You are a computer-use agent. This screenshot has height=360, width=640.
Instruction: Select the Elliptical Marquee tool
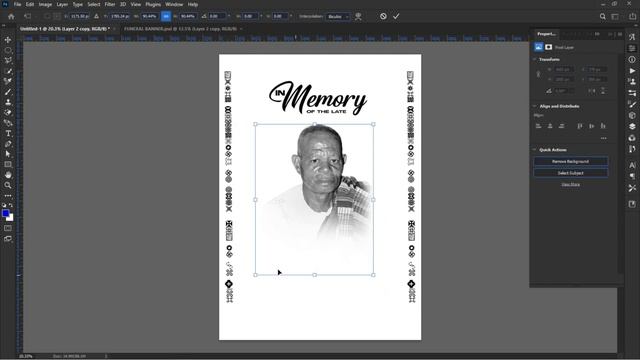[x=8, y=50]
